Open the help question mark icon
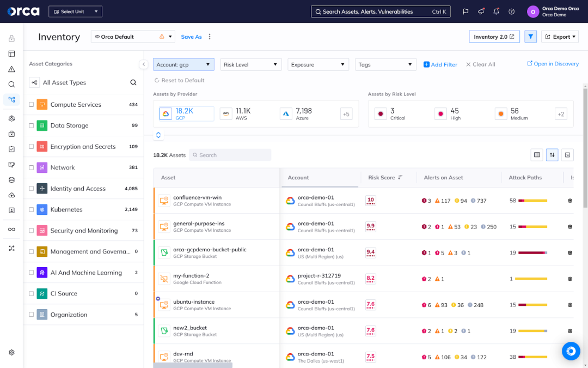Screen dimensions: 588x368 [511, 11]
